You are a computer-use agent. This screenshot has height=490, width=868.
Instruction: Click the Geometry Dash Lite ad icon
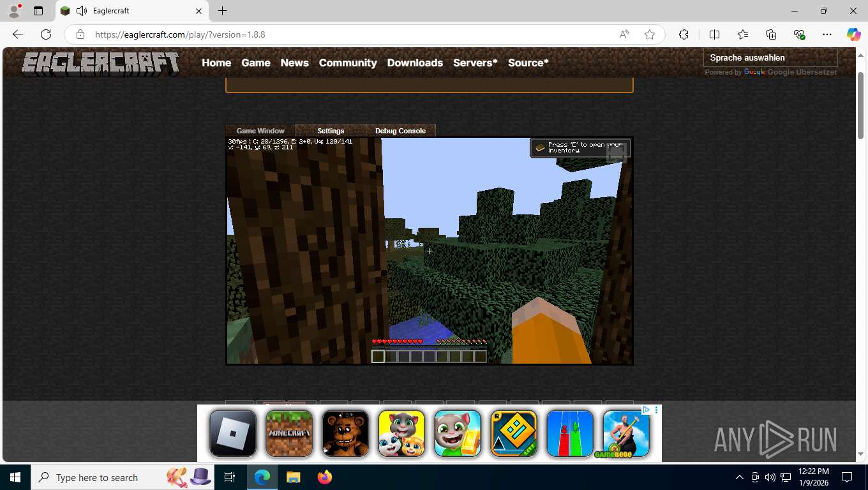point(514,433)
